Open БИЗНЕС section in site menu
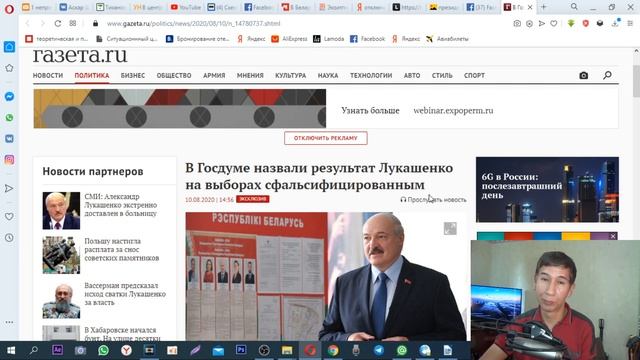 click(x=133, y=76)
